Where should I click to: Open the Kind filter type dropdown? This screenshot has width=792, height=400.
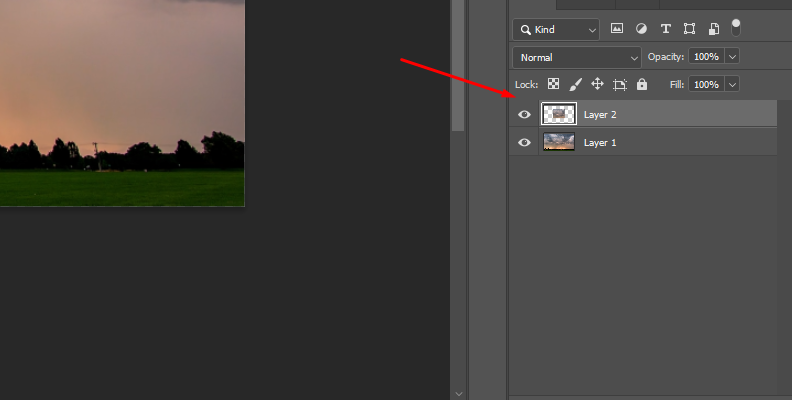(556, 29)
